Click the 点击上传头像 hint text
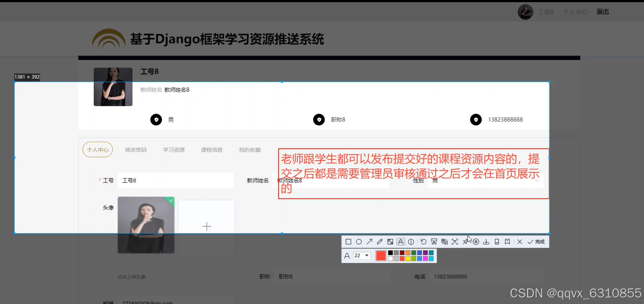644x304 pixels. coord(131,277)
